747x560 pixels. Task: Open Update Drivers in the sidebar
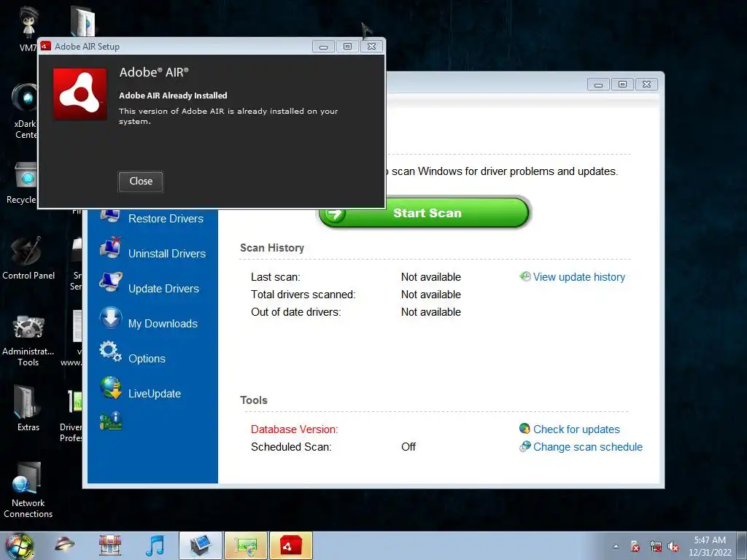click(x=163, y=289)
